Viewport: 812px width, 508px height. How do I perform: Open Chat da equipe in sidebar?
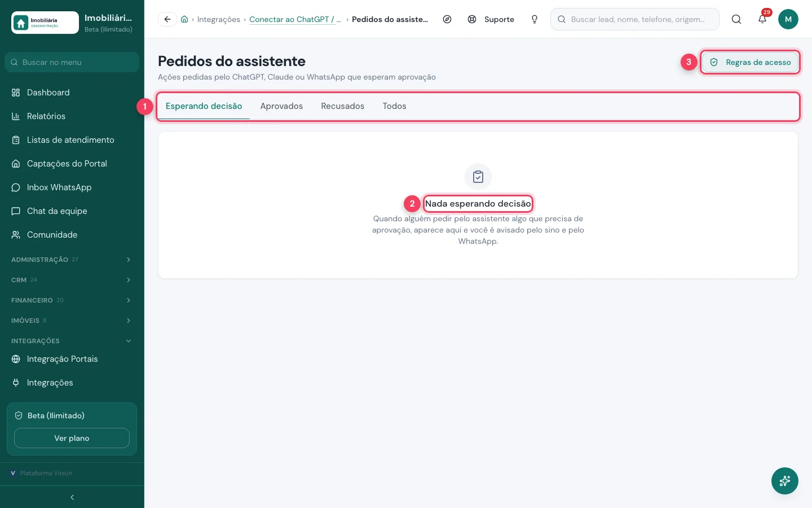click(x=72, y=211)
